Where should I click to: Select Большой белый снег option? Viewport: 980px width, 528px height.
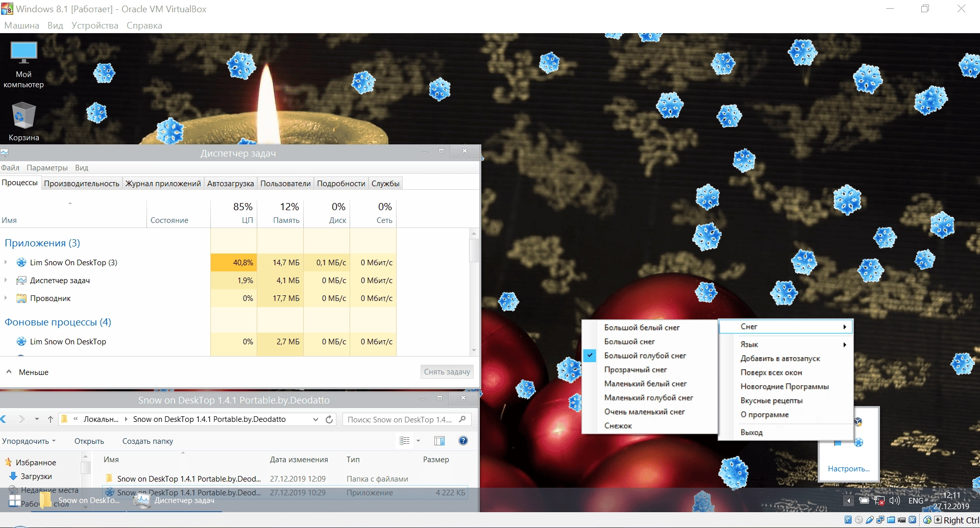(x=649, y=328)
